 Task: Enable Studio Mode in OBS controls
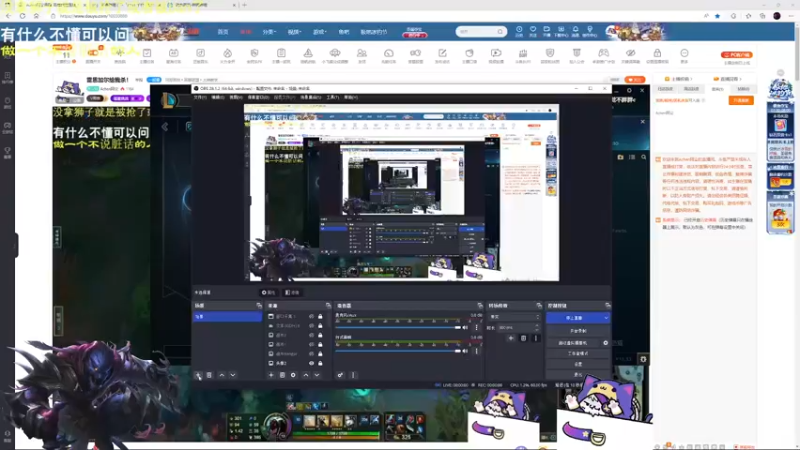(578, 353)
